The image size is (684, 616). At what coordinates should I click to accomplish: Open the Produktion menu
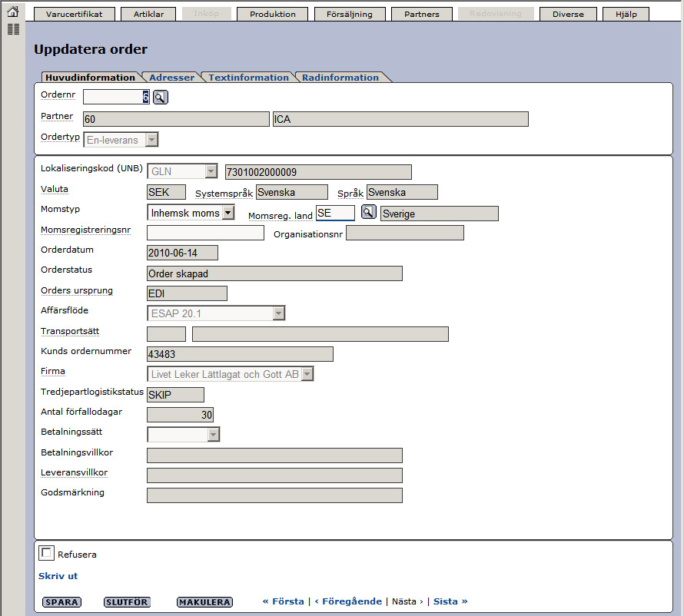pyautogui.click(x=273, y=14)
